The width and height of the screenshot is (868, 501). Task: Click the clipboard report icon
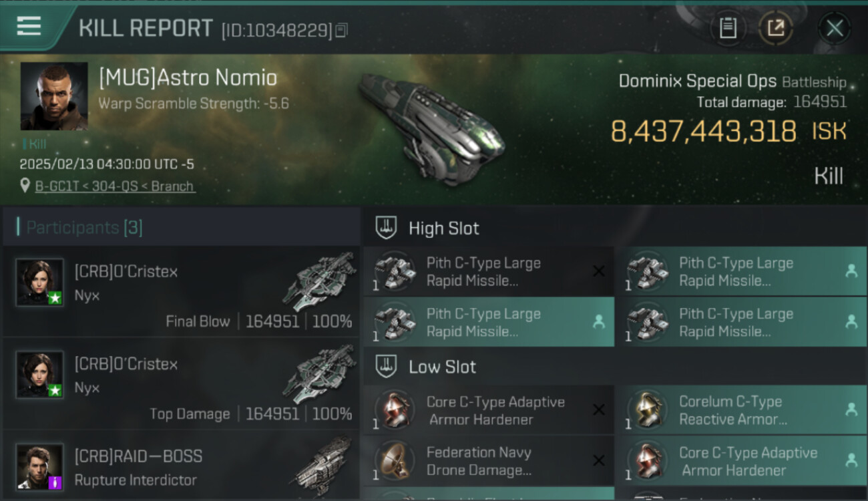click(728, 28)
